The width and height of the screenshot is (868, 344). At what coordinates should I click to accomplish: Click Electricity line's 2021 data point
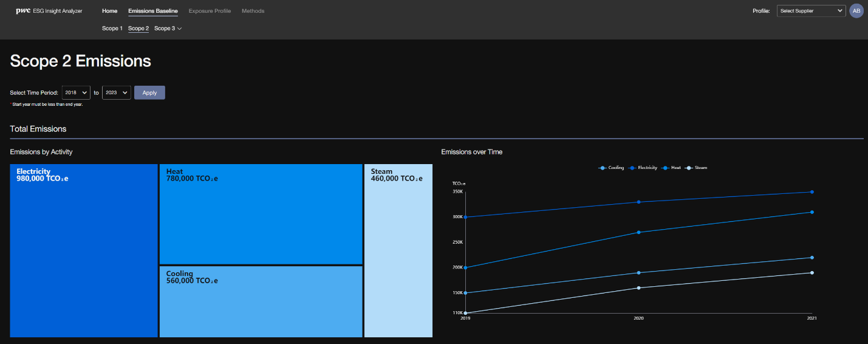click(812, 192)
